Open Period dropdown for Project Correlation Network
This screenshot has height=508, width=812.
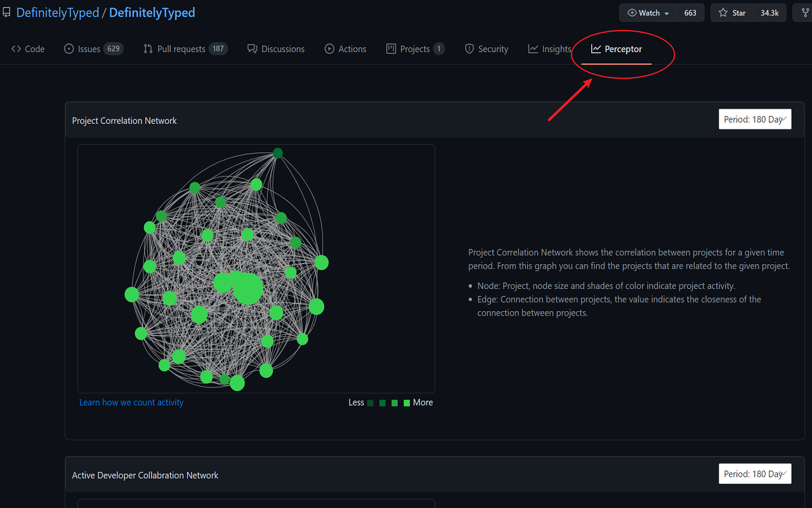pyautogui.click(x=755, y=119)
